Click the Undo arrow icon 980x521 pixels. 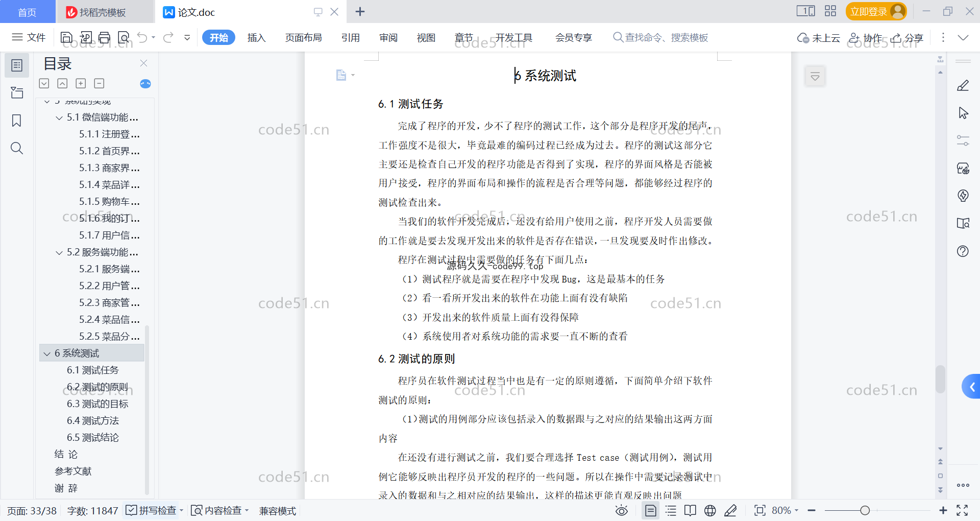click(142, 37)
